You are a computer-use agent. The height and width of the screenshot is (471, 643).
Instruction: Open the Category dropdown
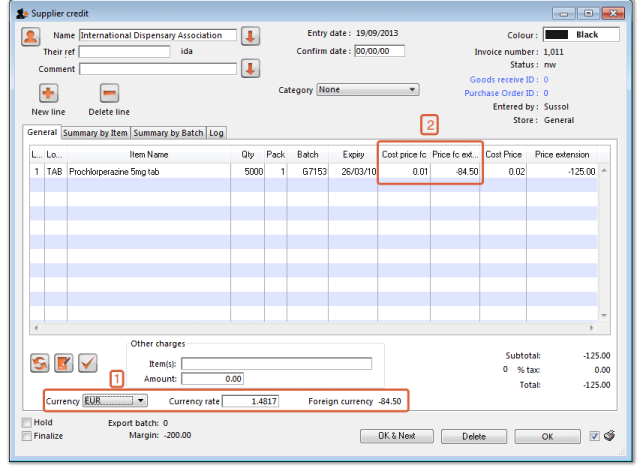367,90
